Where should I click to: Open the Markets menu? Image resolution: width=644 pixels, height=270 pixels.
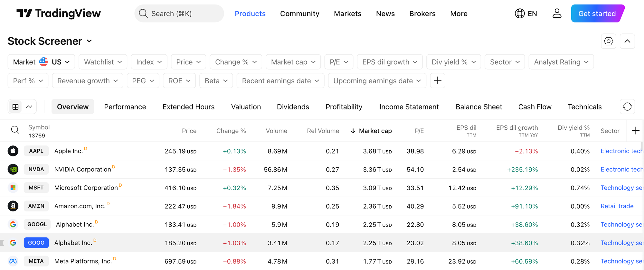tap(348, 14)
